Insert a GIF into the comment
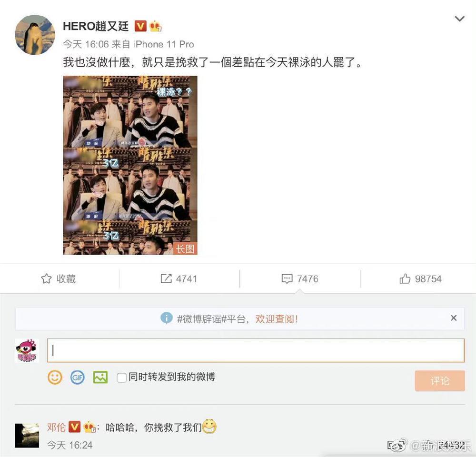 pos(78,377)
